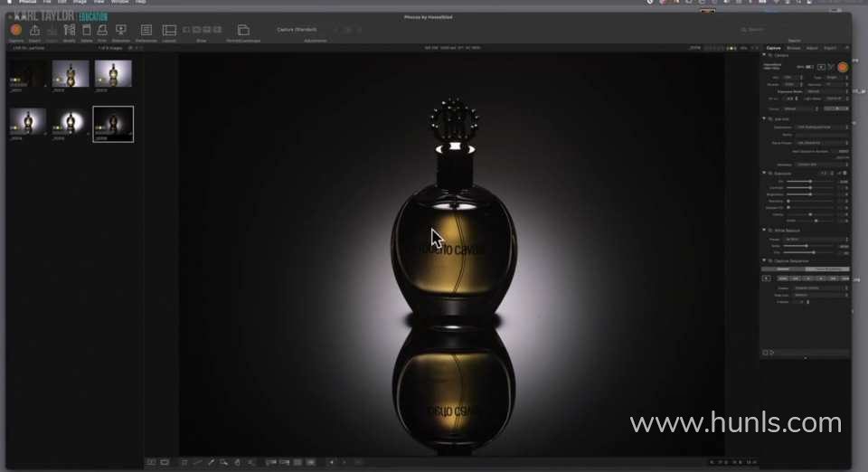Select third thumbnail in top row
This screenshot has height=472, width=868.
tap(113, 73)
